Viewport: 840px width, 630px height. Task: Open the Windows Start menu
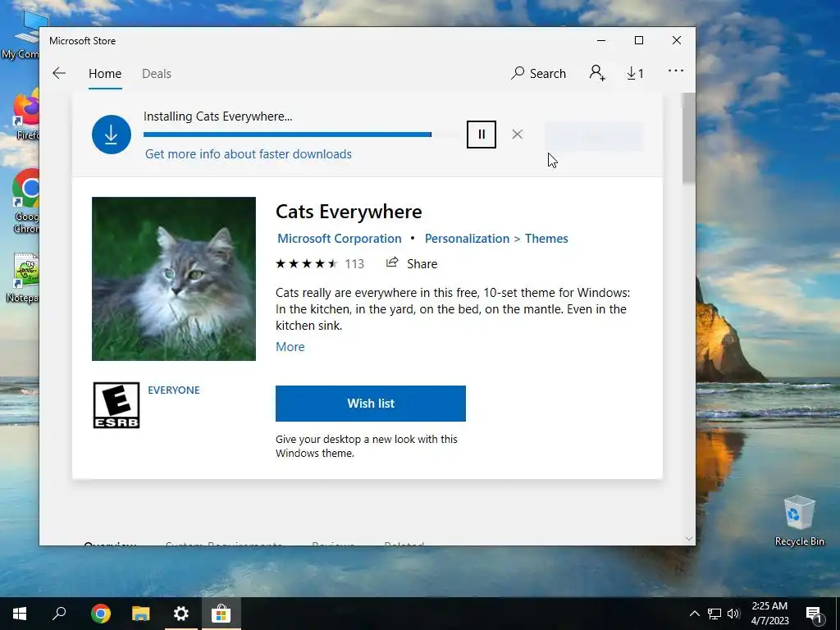click(x=20, y=614)
